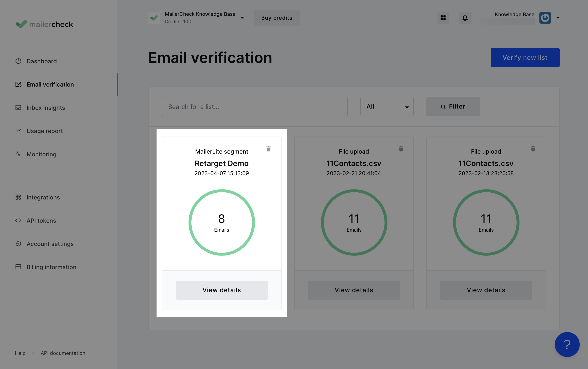Open Account settings
This screenshot has height=369, width=588.
coord(50,244)
